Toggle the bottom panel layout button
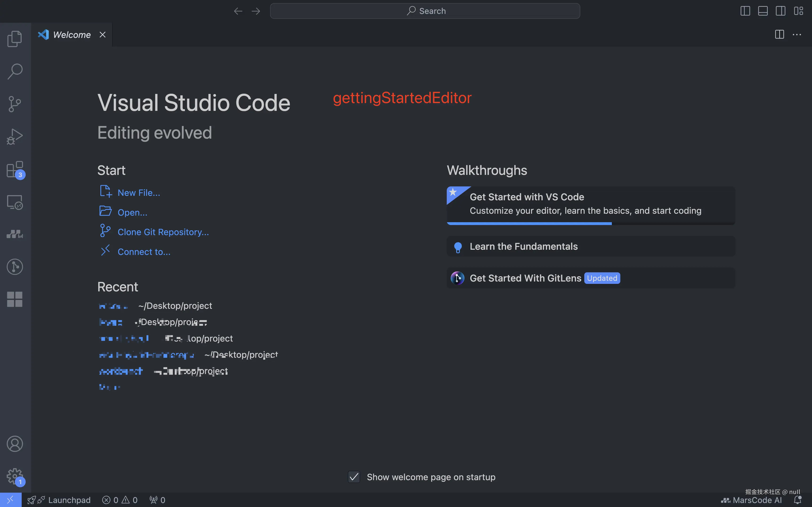Image resolution: width=812 pixels, height=507 pixels. coord(763,11)
